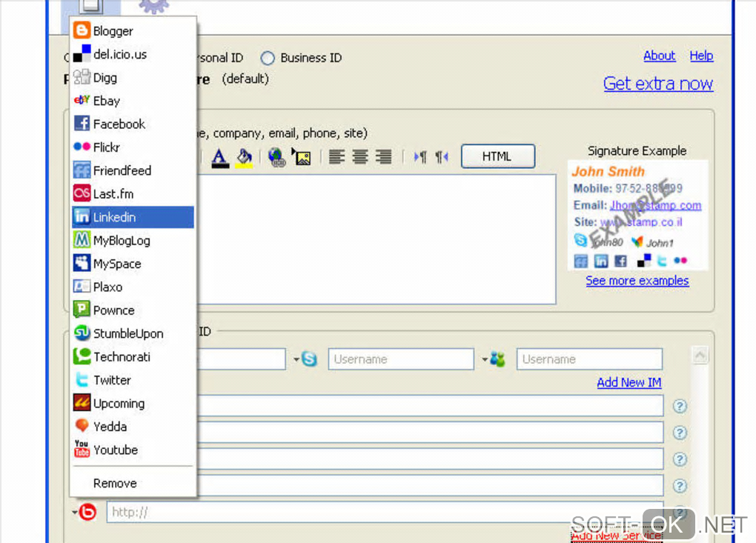Click scroll up arrow in IM panel
The image size is (756, 543).
(x=700, y=356)
